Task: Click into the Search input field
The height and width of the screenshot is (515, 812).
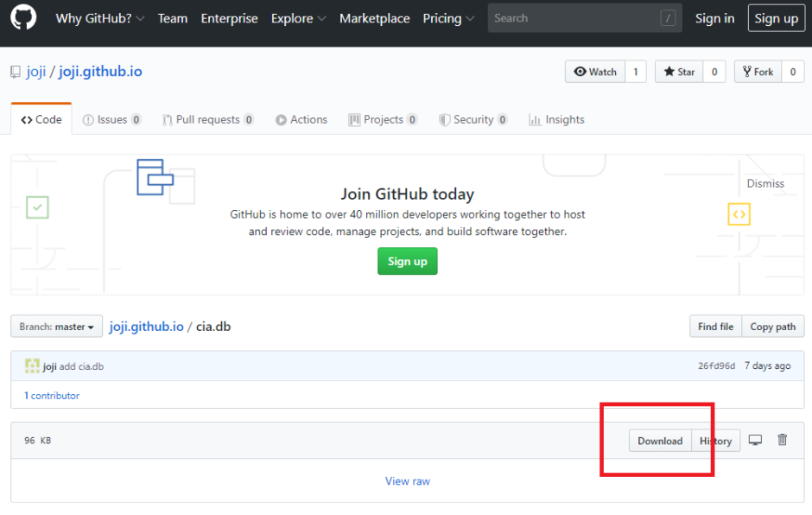Action: (x=570, y=18)
